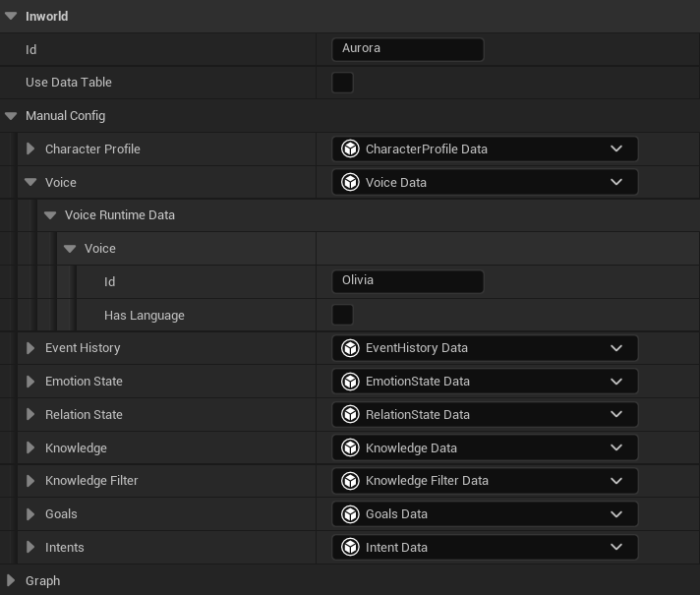Viewport: 700px width, 595px height.
Task: Collapse the Manual Config section
Action: point(11,116)
